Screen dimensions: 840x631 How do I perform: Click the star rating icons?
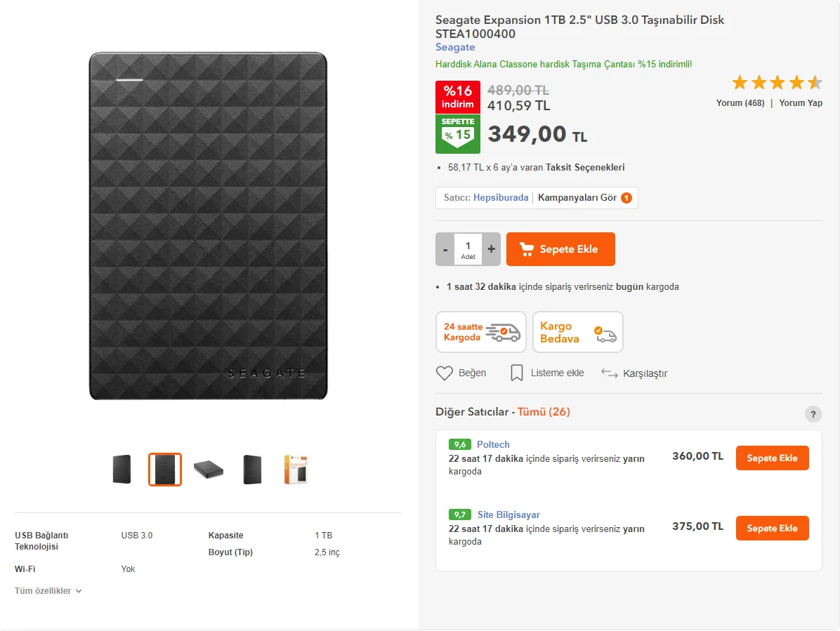tap(777, 83)
